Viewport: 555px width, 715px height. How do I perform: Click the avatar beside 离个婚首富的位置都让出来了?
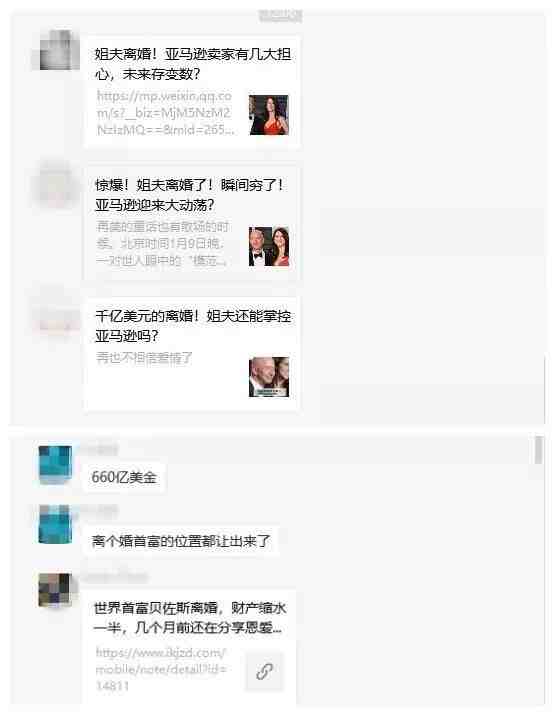pyautogui.click(x=55, y=524)
